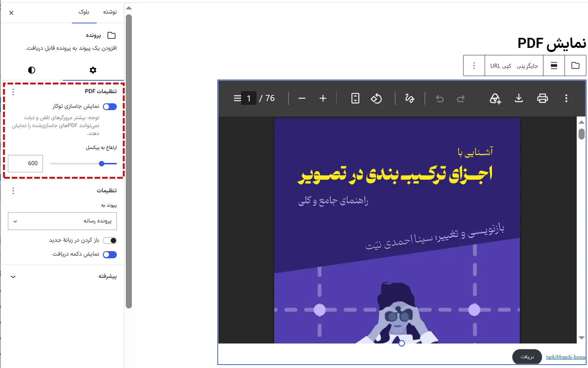Select the بلوک tab
The width and height of the screenshot is (588, 368).
pyautogui.click(x=84, y=12)
